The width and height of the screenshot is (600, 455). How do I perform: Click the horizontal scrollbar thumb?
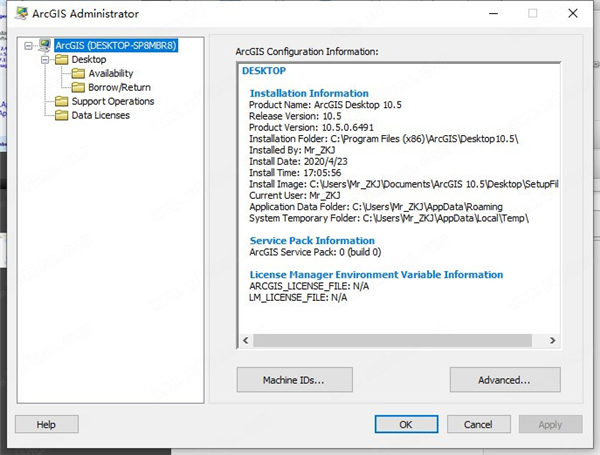[x=393, y=340]
